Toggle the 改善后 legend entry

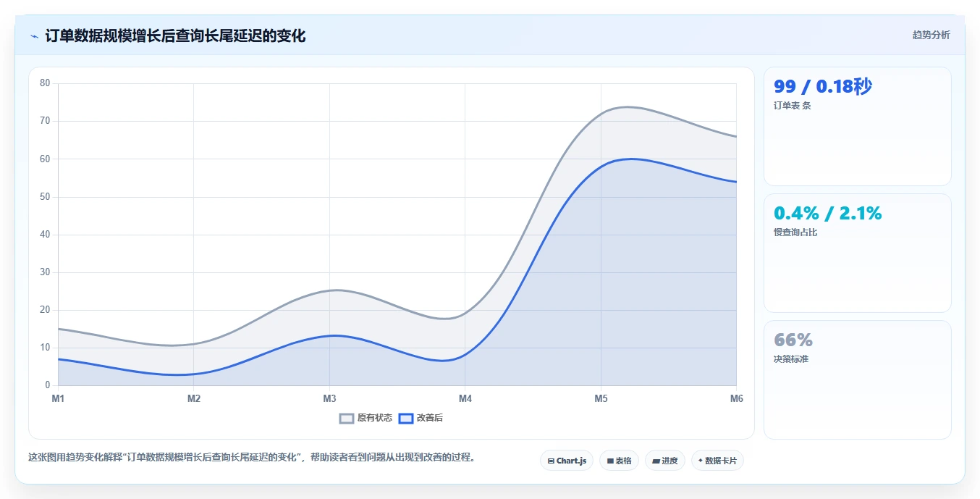point(421,418)
